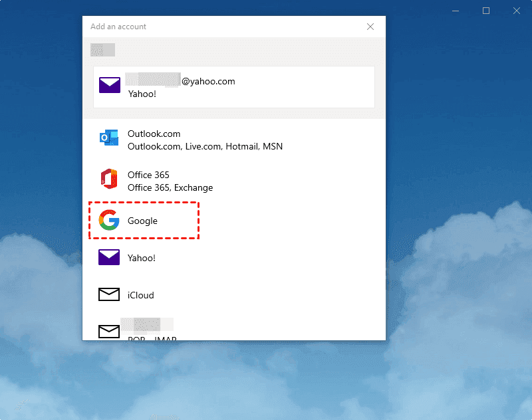Close the Mail app window
532x420 pixels.
click(517, 11)
